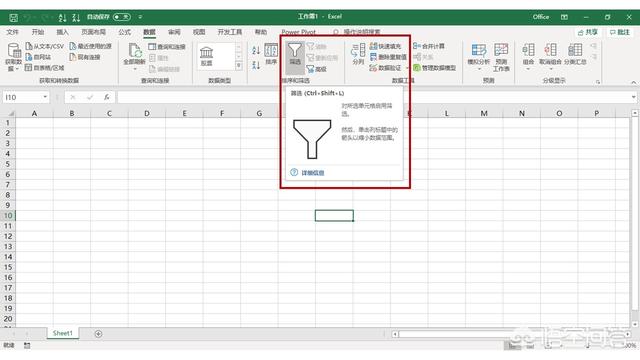Click 最近使用的源 (Recent Sources) icon
Viewport: 640px width, 360px height.
[73, 46]
